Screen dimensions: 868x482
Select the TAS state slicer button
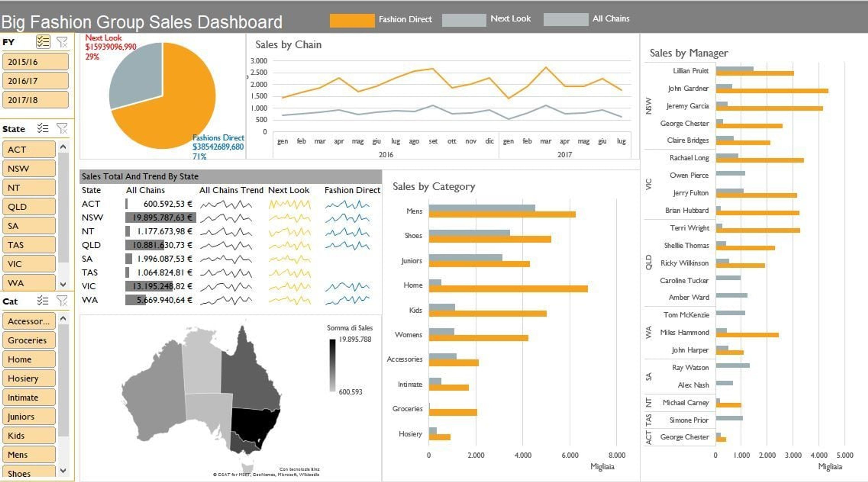click(x=29, y=245)
